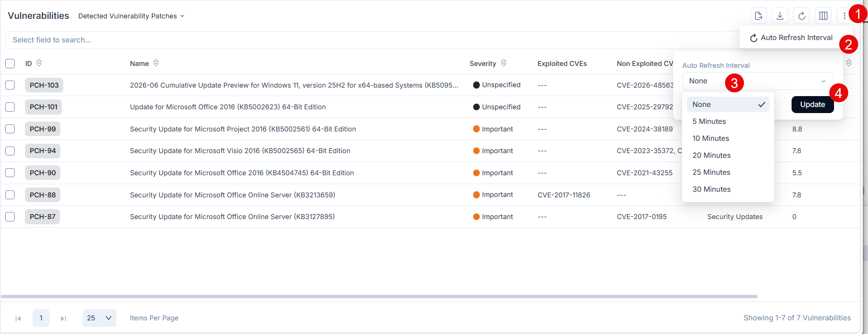Sort by Name column arrows
868x334 pixels.
(156, 63)
